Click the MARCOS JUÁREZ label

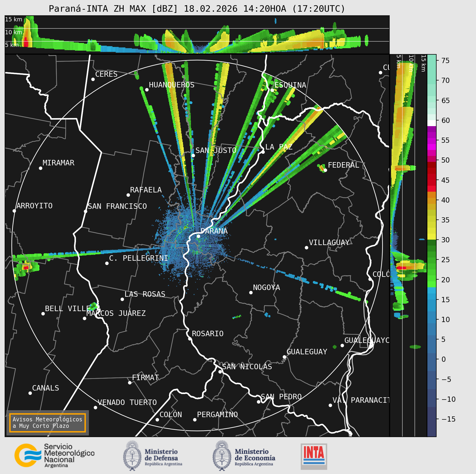click(x=116, y=313)
